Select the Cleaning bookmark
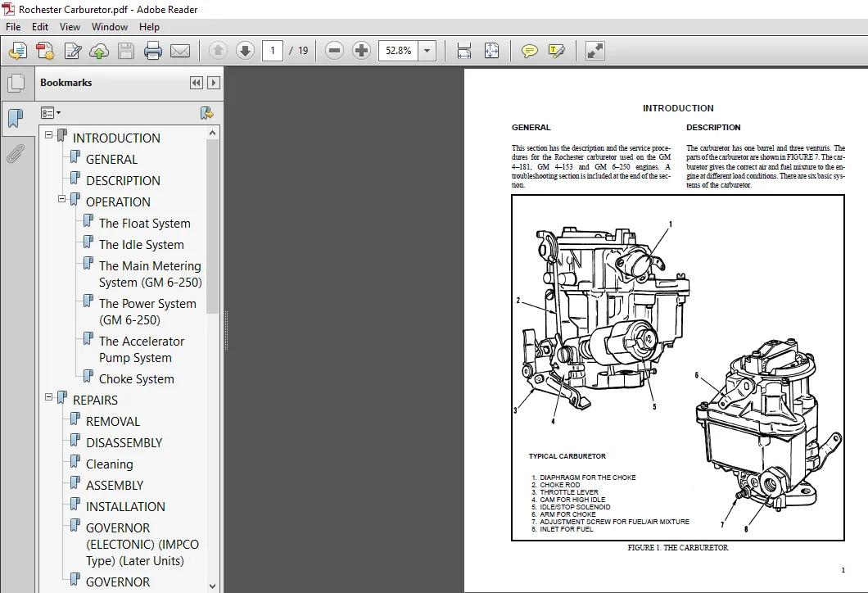 (109, 464)
